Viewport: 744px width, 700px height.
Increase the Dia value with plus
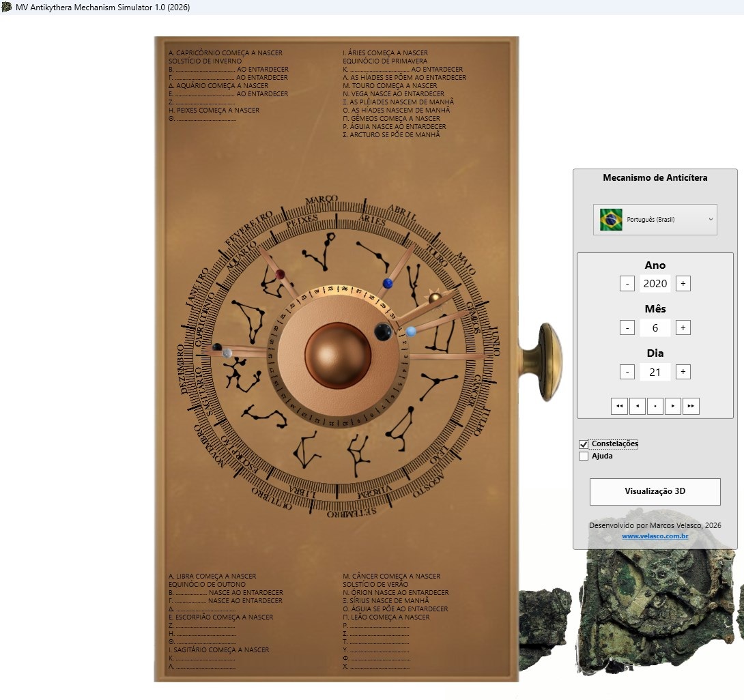[x=683, y=372]
